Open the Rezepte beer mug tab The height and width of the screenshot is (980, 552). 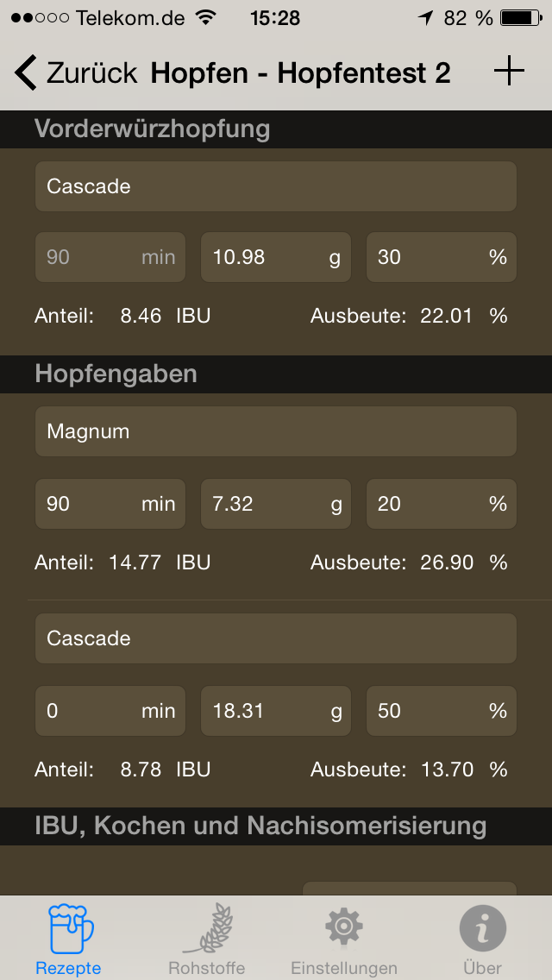(68, 939)
